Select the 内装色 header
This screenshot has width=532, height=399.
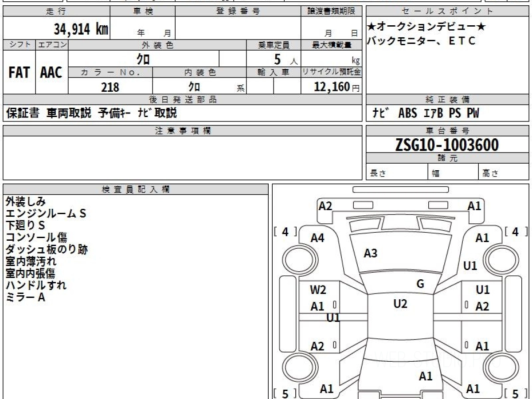tap(199, 72)
